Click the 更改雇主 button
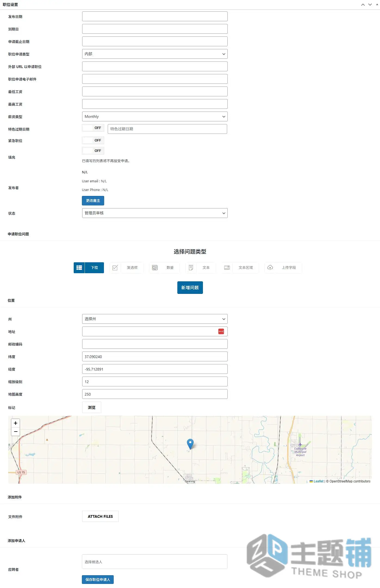Image resolution: width=380 pixels, height=588 pixels. point(93,201)
